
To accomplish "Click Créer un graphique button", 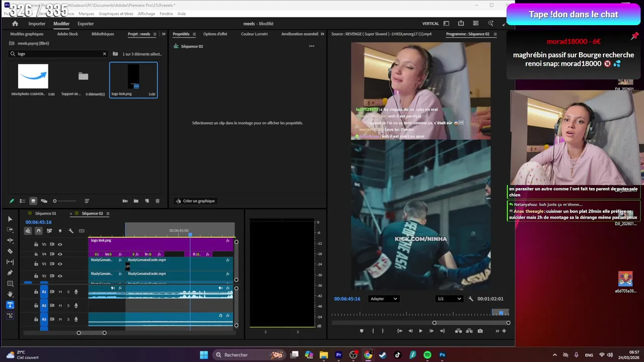I will point(195,201).
